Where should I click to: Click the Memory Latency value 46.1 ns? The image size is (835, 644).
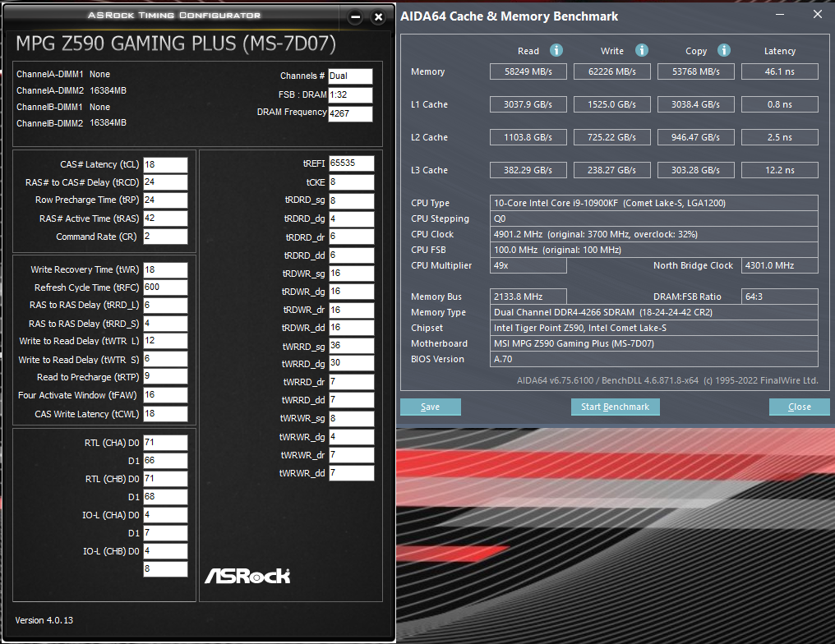pos(780,71)
